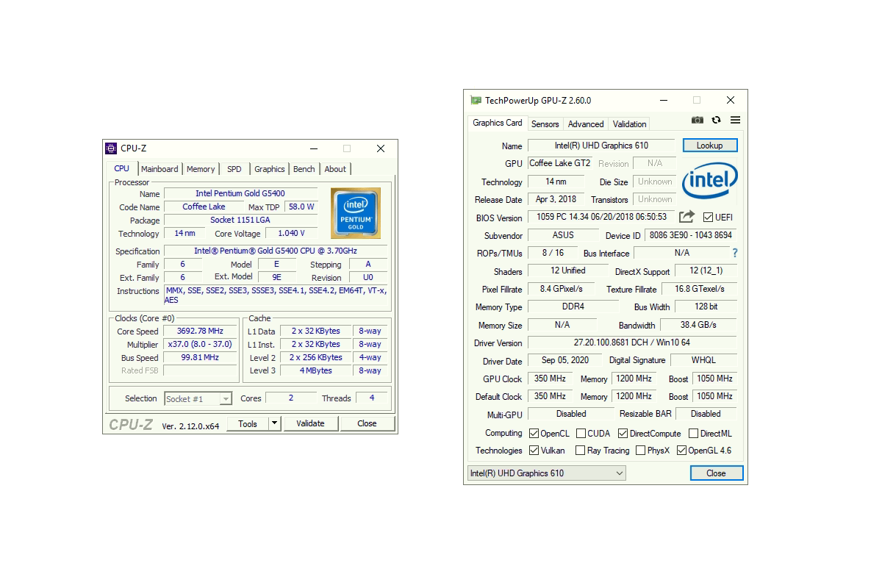The image size is (882, 588).
Task: Click the Bus Interface question mark icon
Action: [734, 253]
